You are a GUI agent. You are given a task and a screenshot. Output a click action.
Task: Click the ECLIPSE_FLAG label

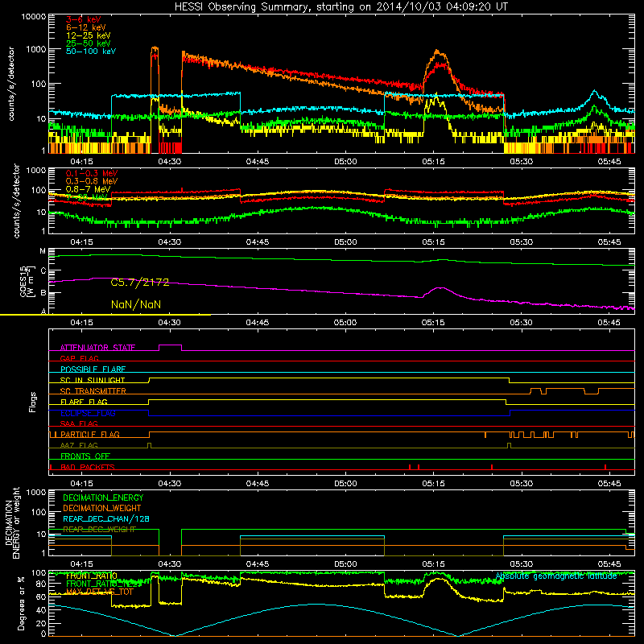(x=88, y=413)
